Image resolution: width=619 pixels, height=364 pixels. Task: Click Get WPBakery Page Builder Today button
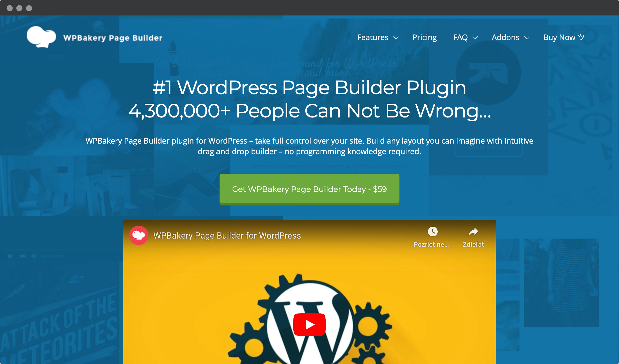coord(309,189)
